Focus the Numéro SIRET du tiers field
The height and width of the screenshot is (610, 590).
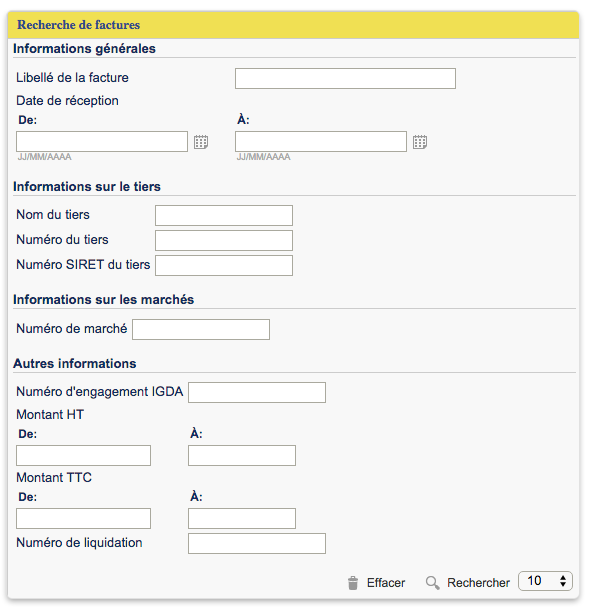(x=224, y=265)
